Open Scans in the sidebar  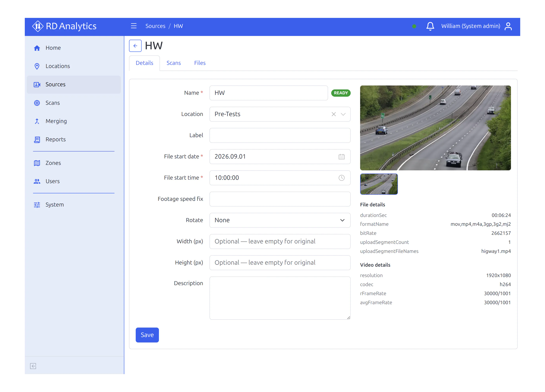pyautogui.click(x=74, y=103)
